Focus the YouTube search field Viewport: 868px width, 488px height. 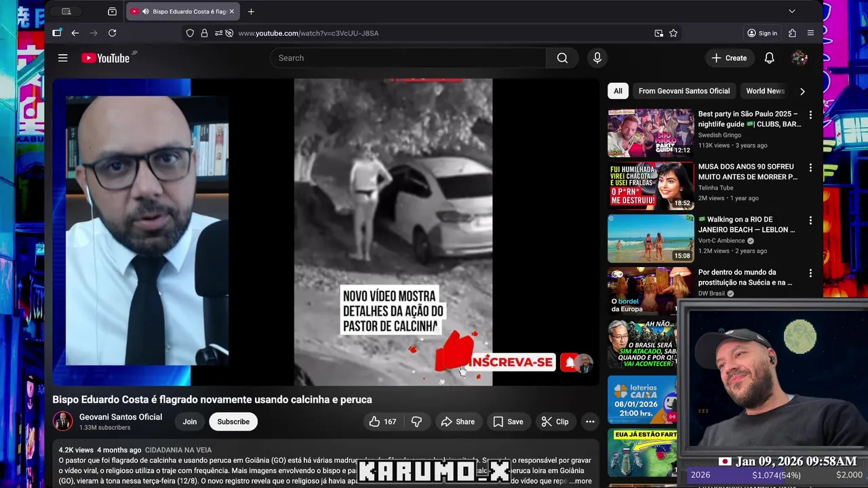pyautogui.click(x=408, y=58)
